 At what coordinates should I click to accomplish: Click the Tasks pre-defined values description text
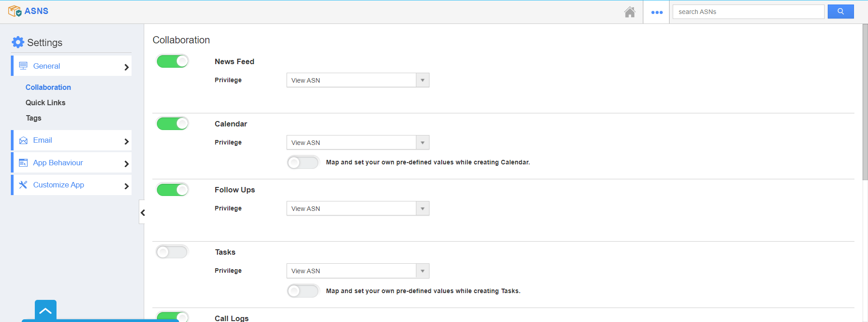[x=423, y=291]
